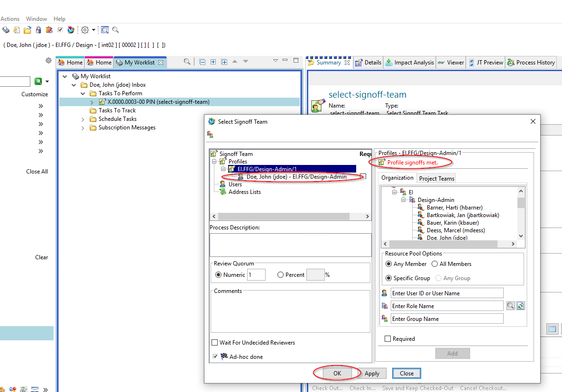Click the green refresh icon beside role field
Screen dimensions: 562x392
[520, 306]
